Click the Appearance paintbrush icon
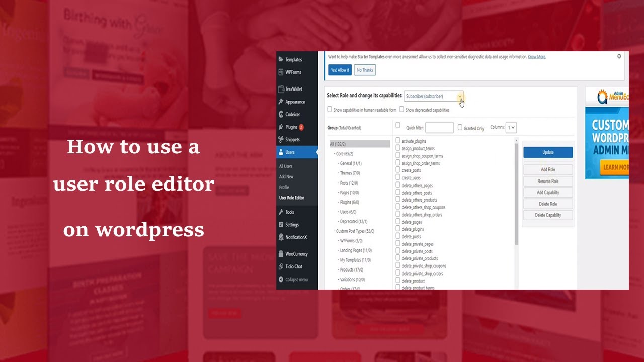This screenshot has width=644, height=362. point(281,102)
